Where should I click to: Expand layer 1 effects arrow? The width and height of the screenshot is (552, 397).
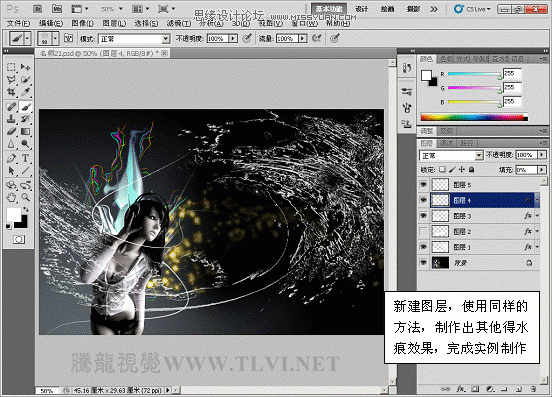(537, 247)
